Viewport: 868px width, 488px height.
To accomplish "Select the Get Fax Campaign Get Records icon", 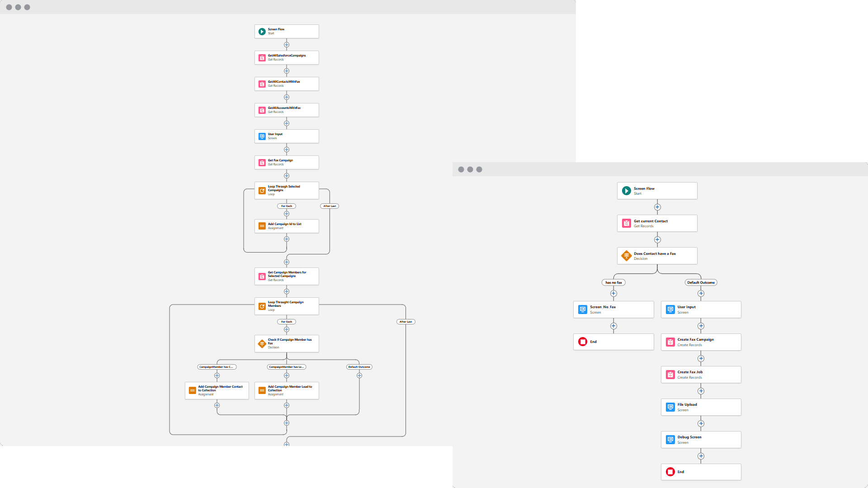I will (x=262, y=163).
